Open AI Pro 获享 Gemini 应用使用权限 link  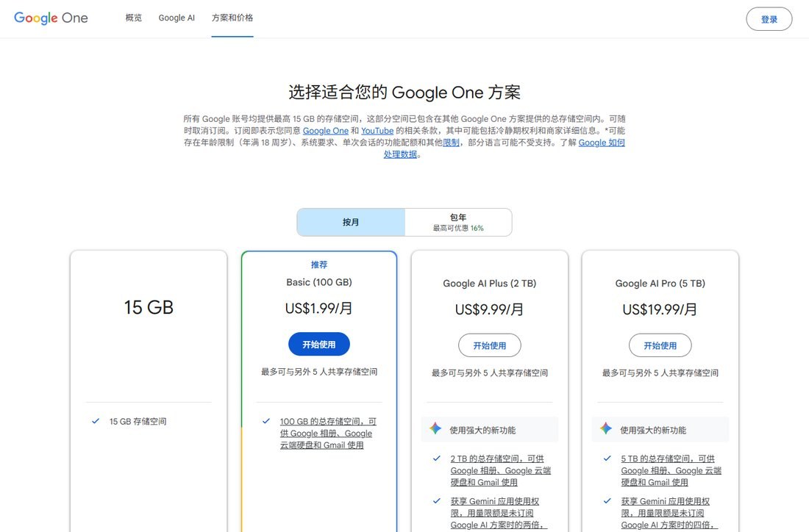pos(669,513)
